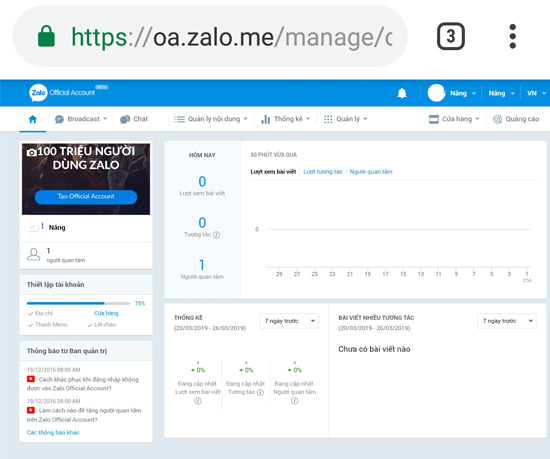Image resolution: width=550 pixels, height=459 pixels.
Task: Click the Năng account name under cover
Action: click(57, 228)
